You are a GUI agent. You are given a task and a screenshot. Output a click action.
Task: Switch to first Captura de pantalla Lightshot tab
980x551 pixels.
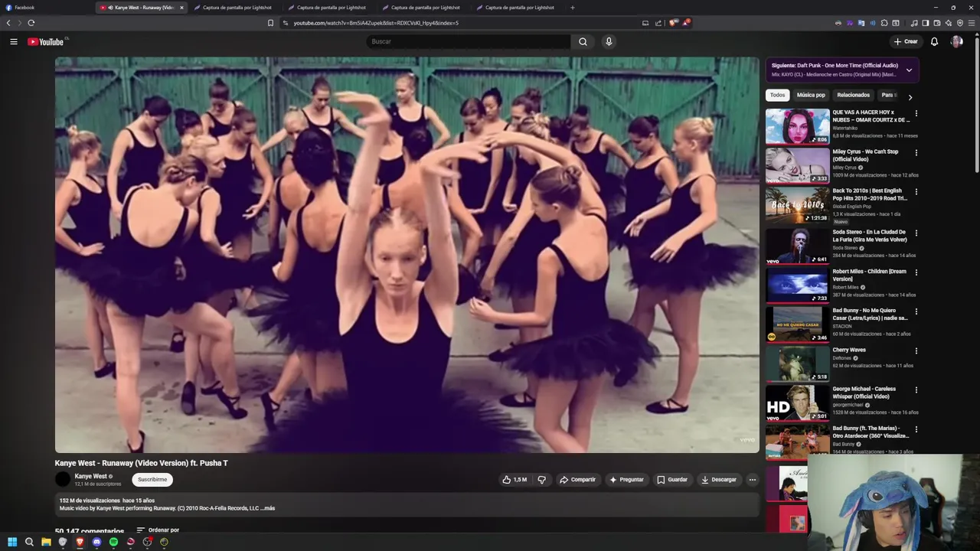tap(236, 8)
